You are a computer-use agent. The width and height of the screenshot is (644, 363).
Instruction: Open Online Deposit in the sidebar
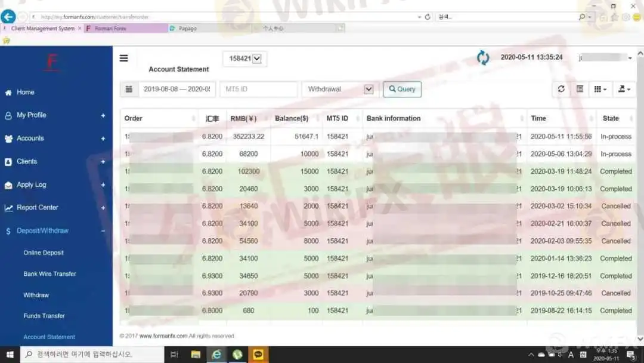[x=44, y=253]
